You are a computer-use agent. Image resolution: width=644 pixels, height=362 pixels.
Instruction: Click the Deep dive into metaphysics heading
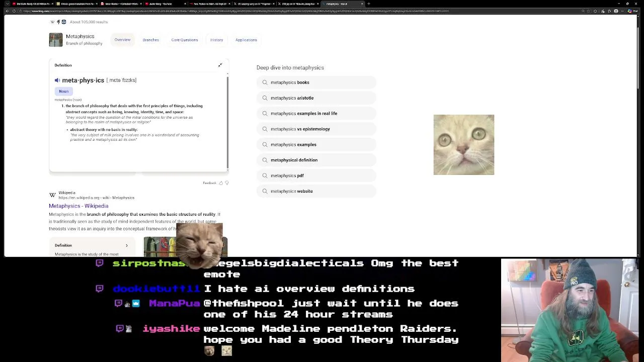(290, 67)
